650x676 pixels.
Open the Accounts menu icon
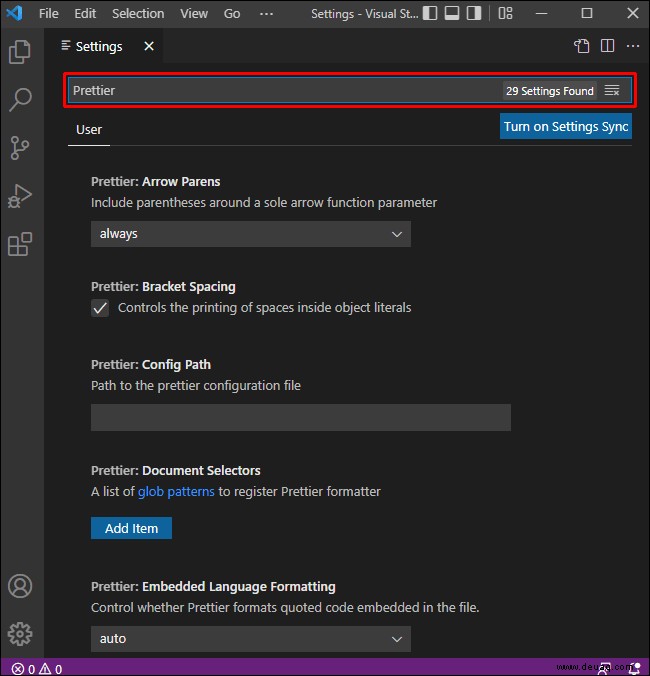[20, 586]
